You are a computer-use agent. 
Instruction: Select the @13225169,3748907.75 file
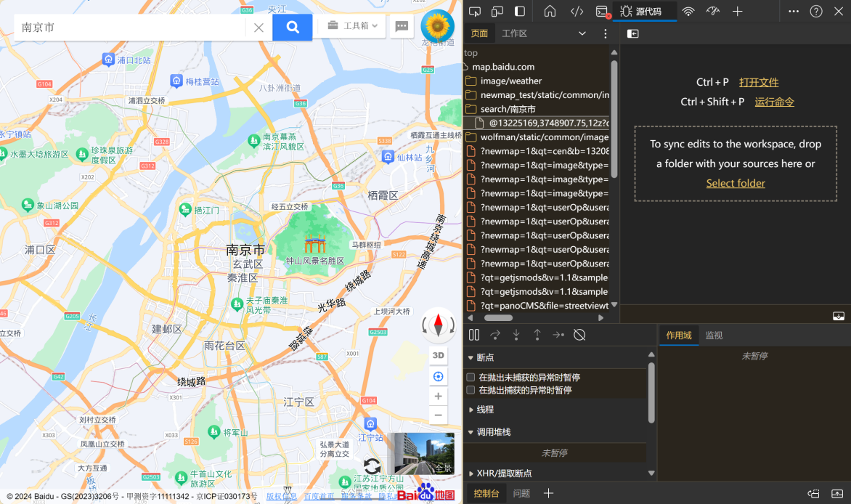click(x=548, y=123)
